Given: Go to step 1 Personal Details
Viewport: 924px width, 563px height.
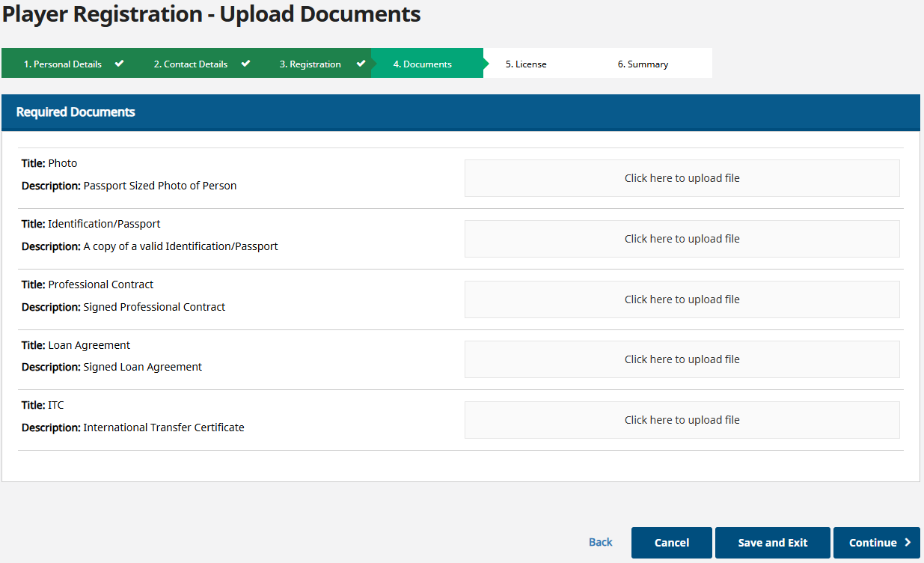Looking at the screenshot, I should 63,64.
